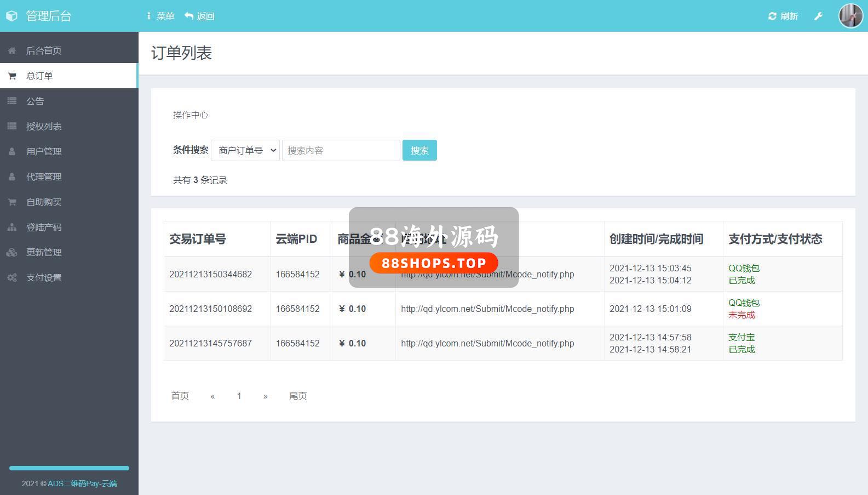Viewport: 868px width, 495px height.
Task: Click the shopping cart icon beside 总订单
Action: pos(12,76)
